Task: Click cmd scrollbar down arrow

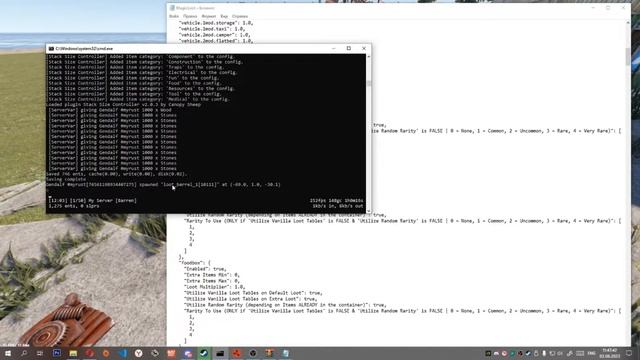Action: point(369,211)
